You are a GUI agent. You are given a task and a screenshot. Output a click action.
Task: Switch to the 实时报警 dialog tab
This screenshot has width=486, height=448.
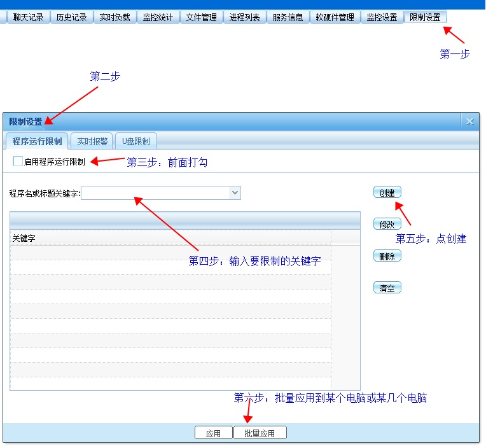(92, 141)
